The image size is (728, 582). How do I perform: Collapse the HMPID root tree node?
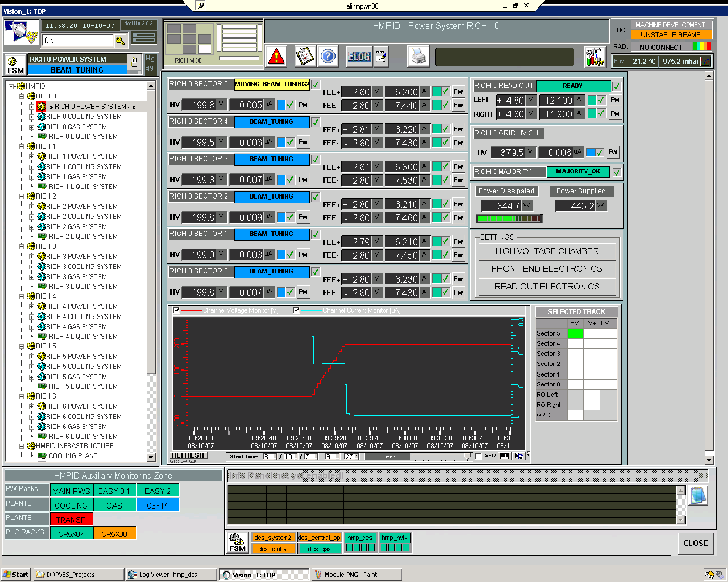(11, 86)
